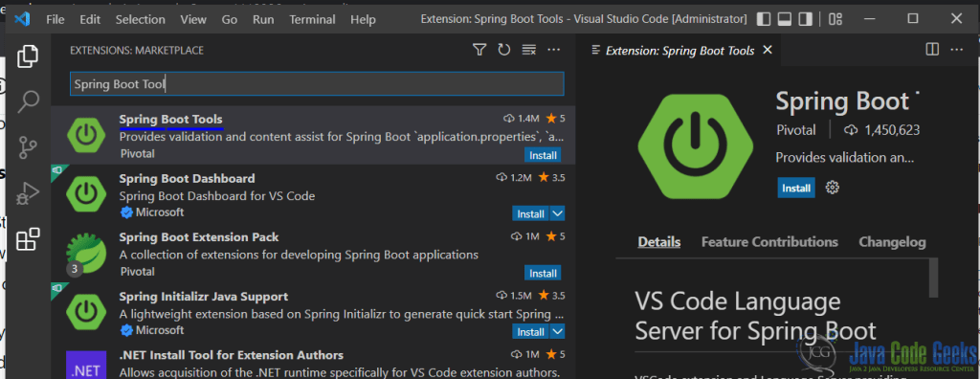The image size is (980, 379).
Task: Click Microsoft verified badge on Spring Initializr
Action: 126,330
